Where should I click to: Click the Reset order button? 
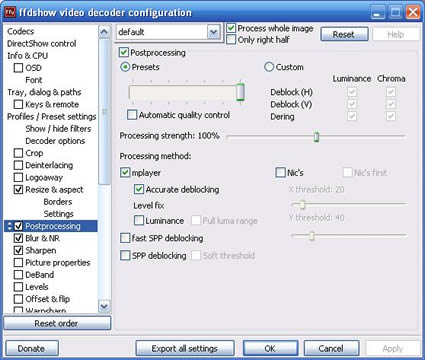coord(57,323)
